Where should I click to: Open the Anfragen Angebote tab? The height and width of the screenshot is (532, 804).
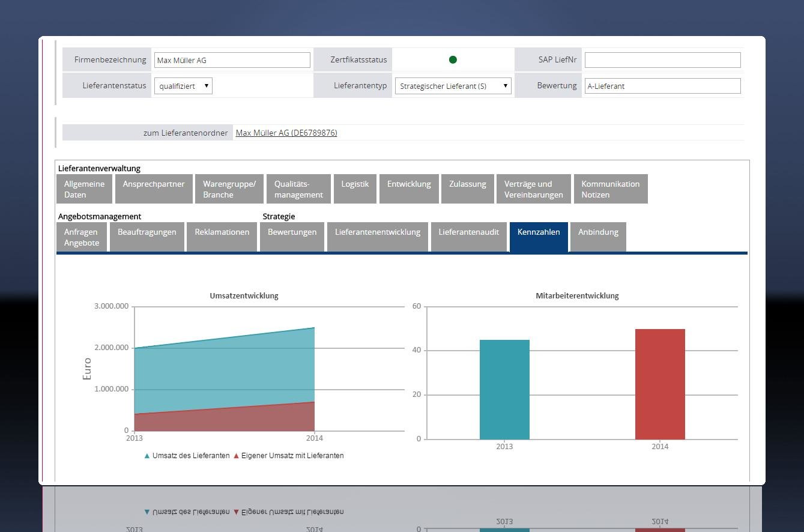[82, 237]
